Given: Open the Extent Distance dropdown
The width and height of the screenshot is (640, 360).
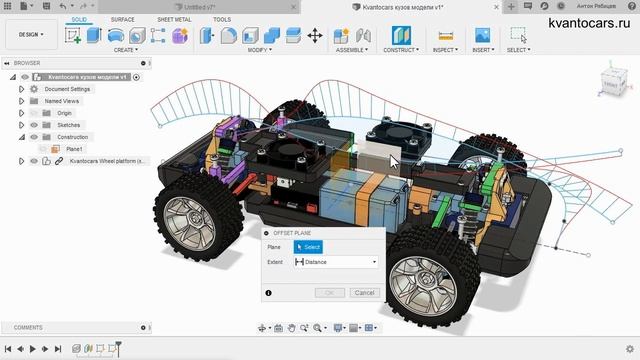Looking at the screenshot, I should tap(336, 262).
